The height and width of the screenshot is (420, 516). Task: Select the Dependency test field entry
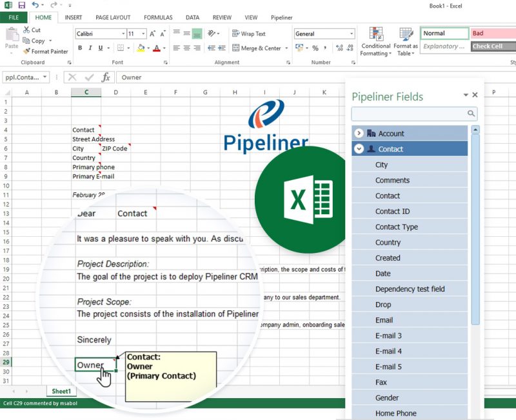point(410,289)
